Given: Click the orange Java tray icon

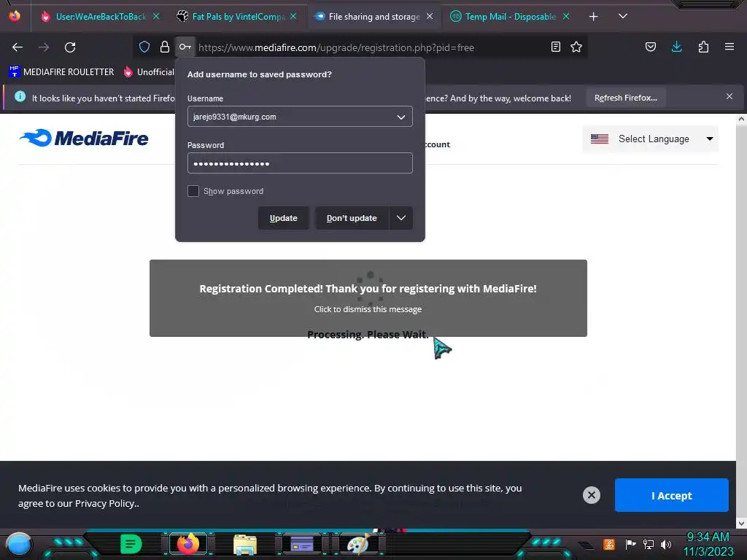Looking at the screenshot, I should click(x=609, y=544).
